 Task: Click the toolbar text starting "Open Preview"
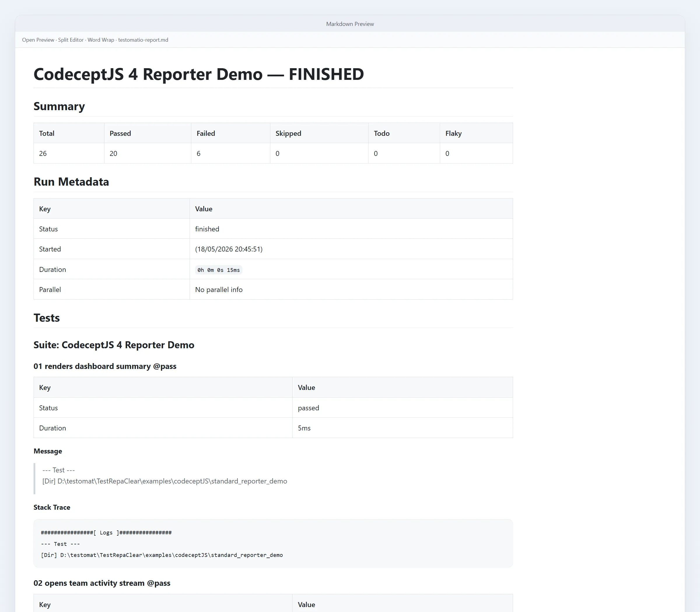tap(95, 40)
